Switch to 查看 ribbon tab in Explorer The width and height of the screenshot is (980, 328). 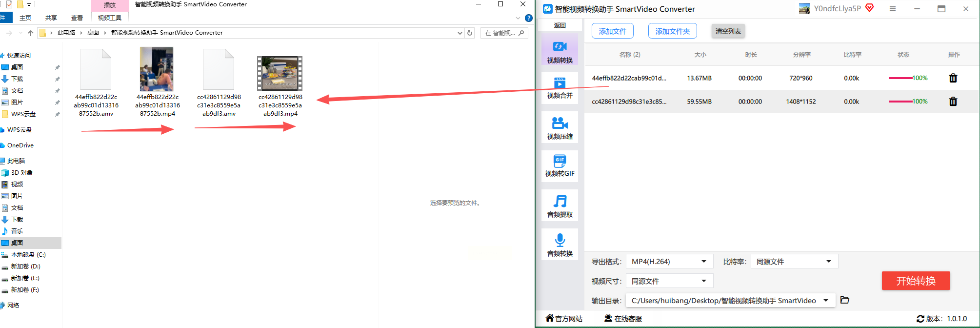(x=77, y=18)
